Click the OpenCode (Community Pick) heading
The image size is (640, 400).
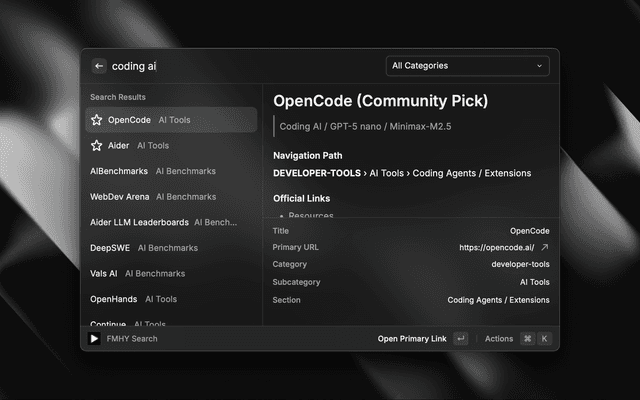(x=380, y=101)
